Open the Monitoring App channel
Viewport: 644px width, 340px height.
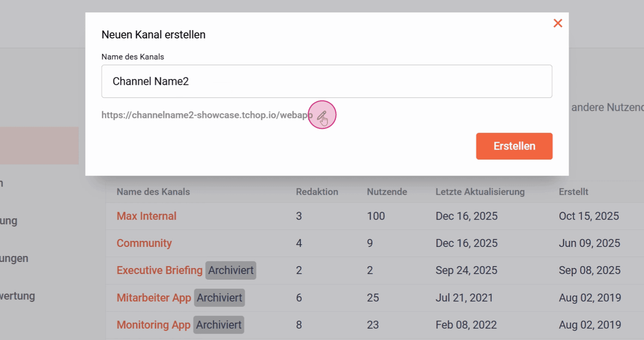tap(154, 325)
